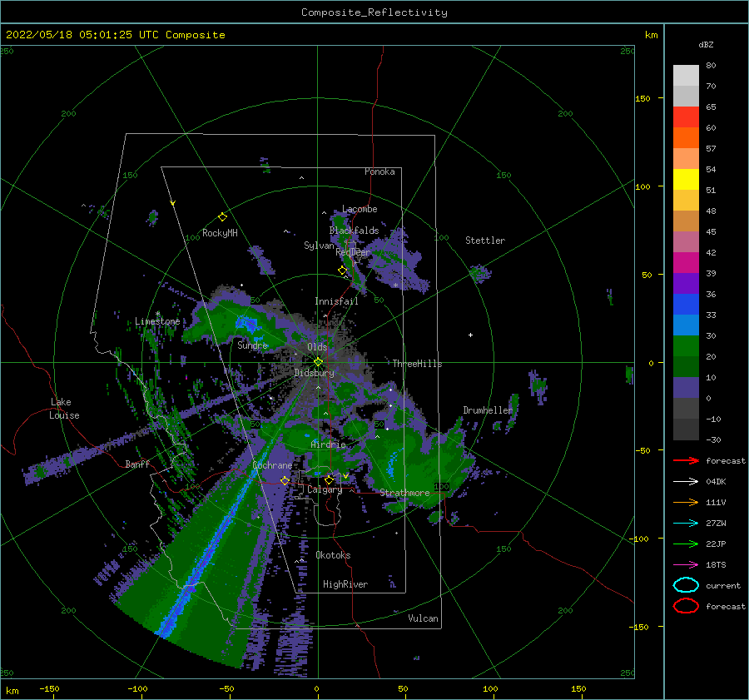Select the RockyMH map label

point(220,233)
